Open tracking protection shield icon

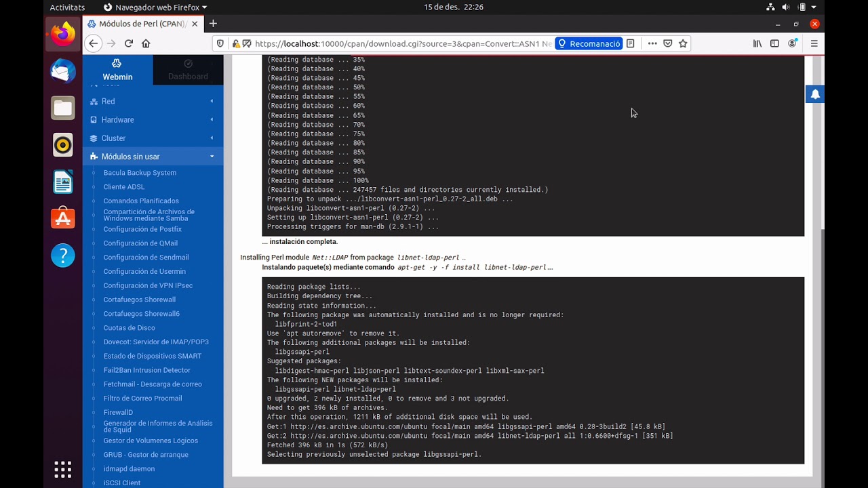[220, 43]
